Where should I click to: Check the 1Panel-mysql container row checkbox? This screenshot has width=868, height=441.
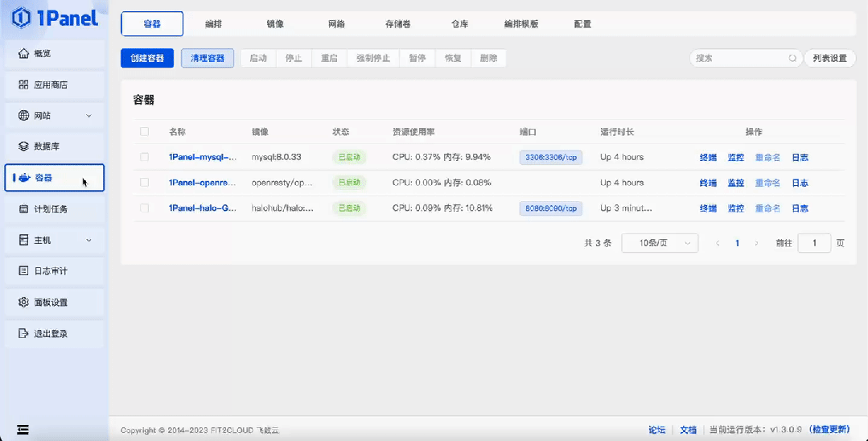(145, 157)
